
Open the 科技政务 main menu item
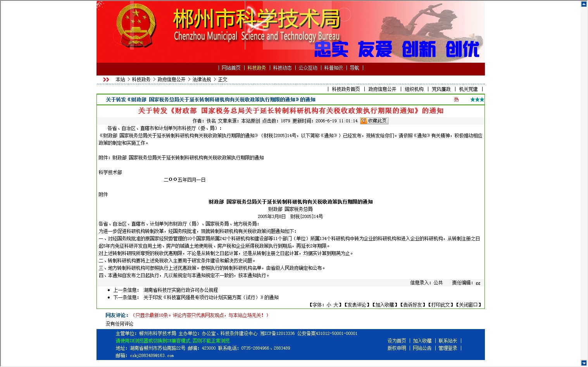pos(257,68)
